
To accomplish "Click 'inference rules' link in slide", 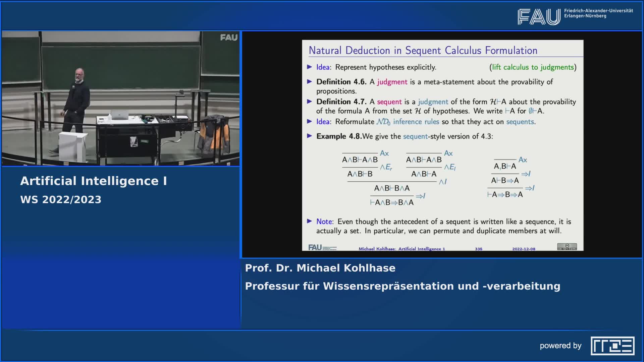I will [x=416, y=122].
